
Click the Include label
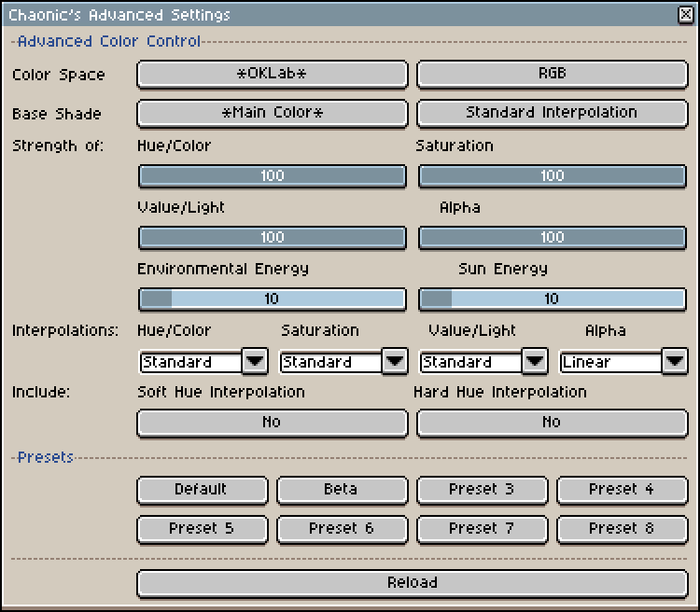click(41, 393)
